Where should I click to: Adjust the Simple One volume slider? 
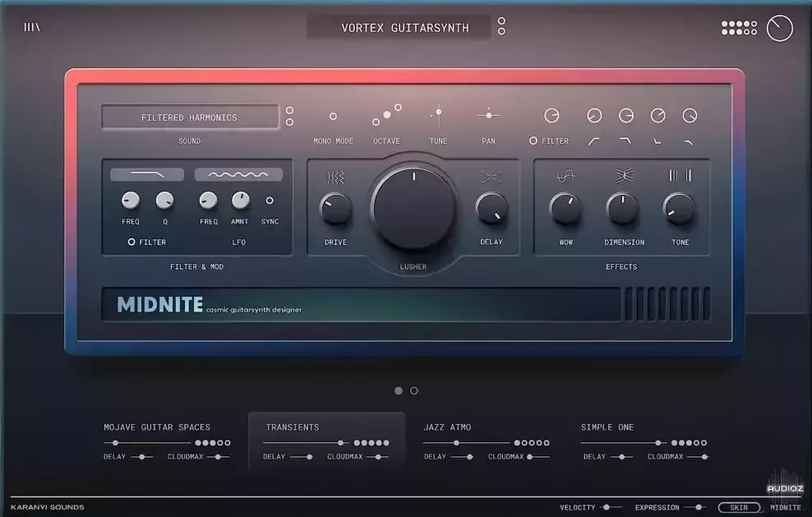(x=624, y=443)
